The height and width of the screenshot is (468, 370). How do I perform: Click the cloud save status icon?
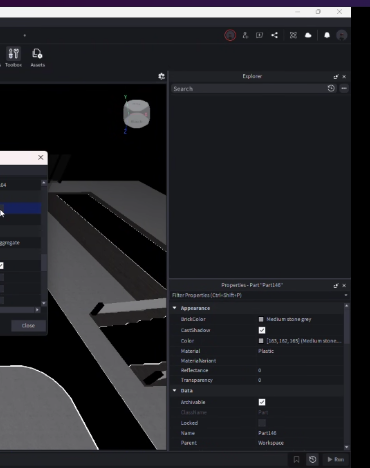pos(308,35)
